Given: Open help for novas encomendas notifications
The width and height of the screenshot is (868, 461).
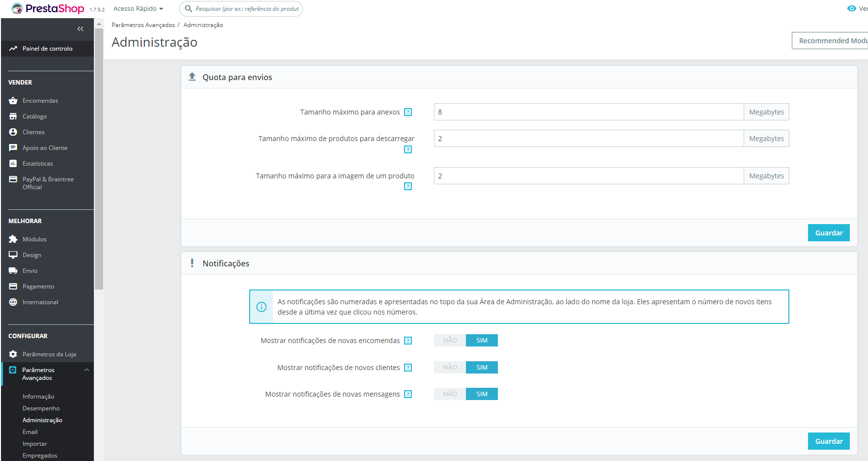Looking at the screenshot, I should (408, 341).
